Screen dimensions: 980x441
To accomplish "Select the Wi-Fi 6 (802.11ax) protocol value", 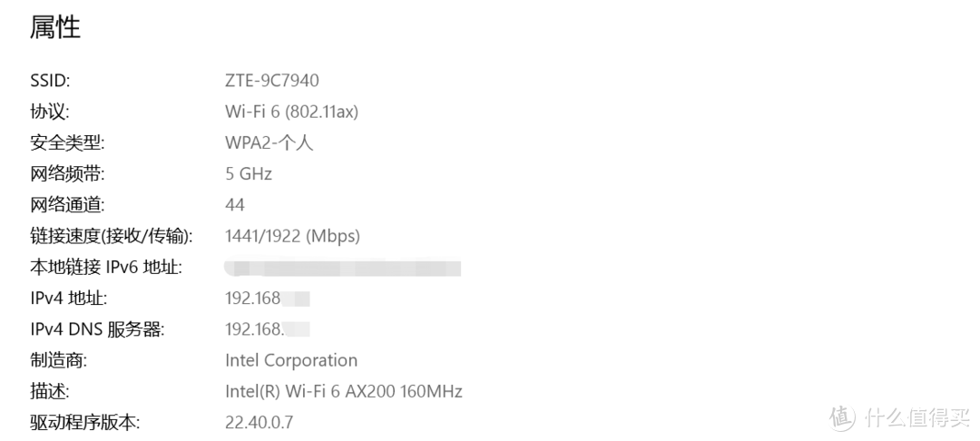I will click(291, 112).
